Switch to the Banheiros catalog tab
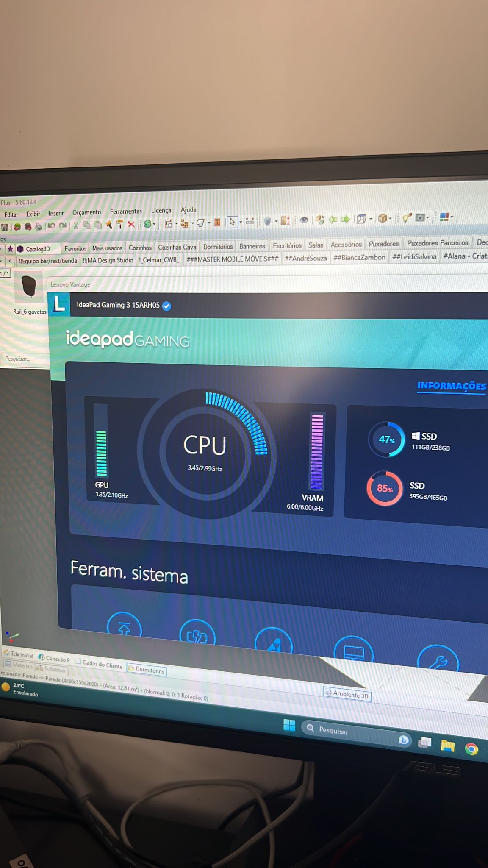The height and width of the screenshot is (868, 488). click(x=252, y=246)
